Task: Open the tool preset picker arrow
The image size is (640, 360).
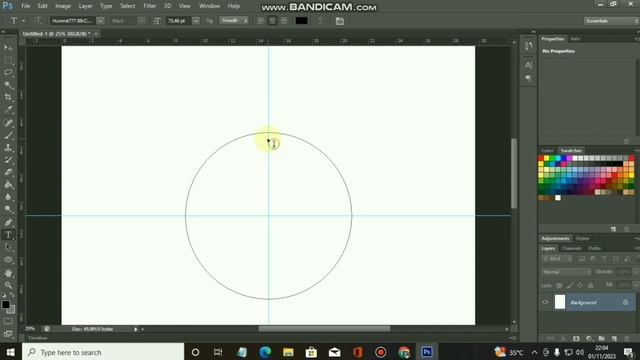Action: [23, 21]
